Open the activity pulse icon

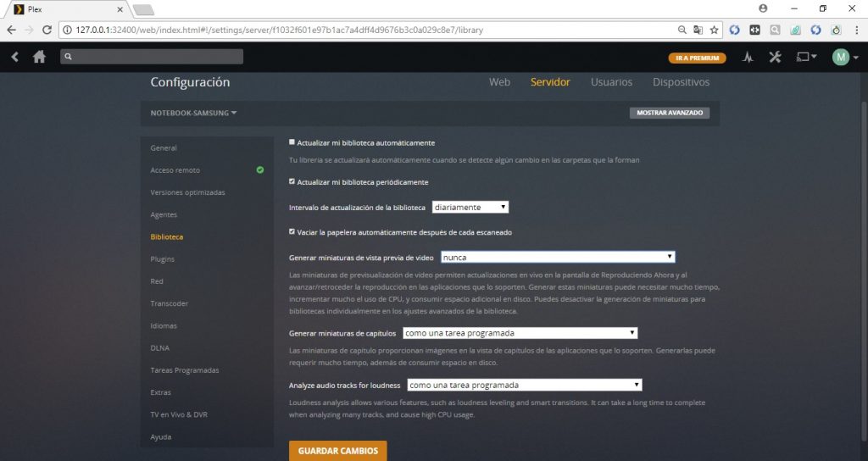pos(748,58)
